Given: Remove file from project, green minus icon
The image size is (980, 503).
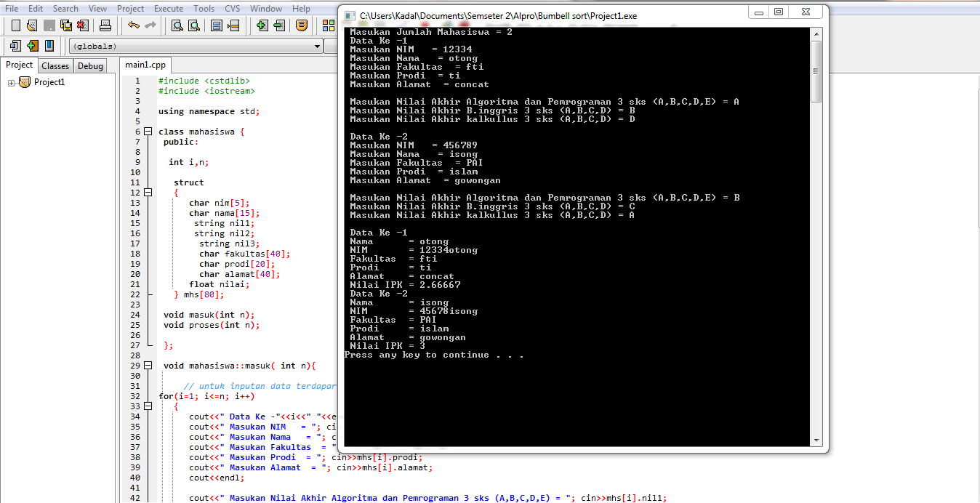Looking at the screenshot, I should pos(278,25).
